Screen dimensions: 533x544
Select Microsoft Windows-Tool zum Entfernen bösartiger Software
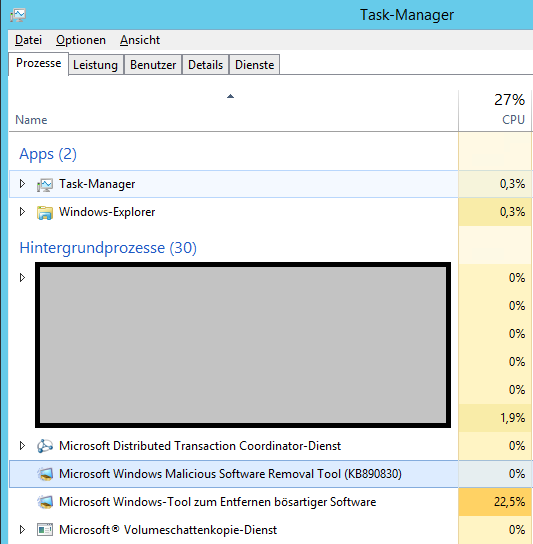[x=218, y=502]
